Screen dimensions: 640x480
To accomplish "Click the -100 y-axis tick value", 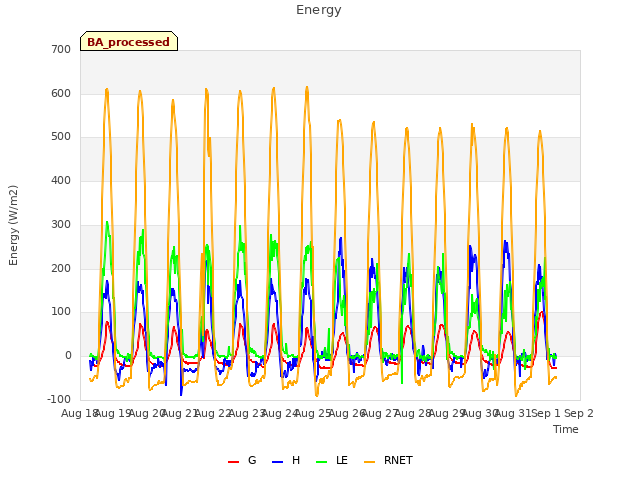I will [x=59, y=399].
